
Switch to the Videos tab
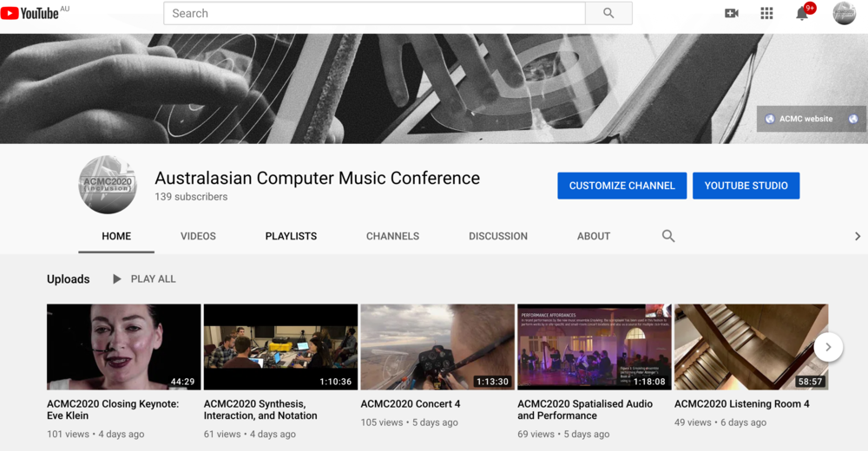(198, 236)
